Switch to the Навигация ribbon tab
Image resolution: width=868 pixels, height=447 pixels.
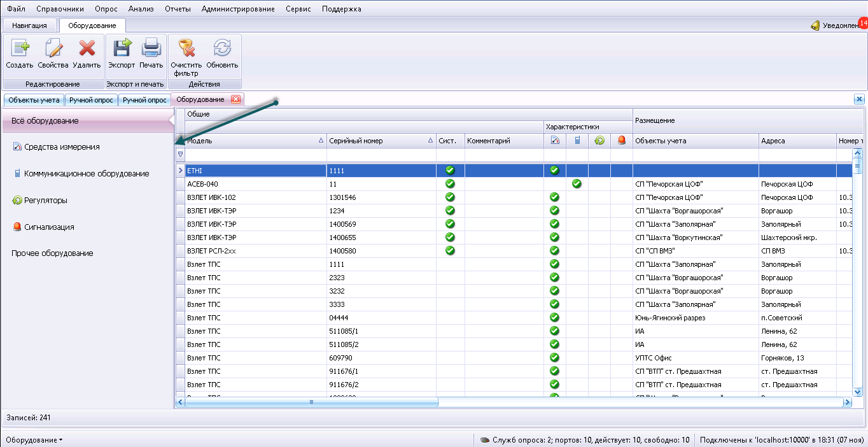[x=30, y=25]
